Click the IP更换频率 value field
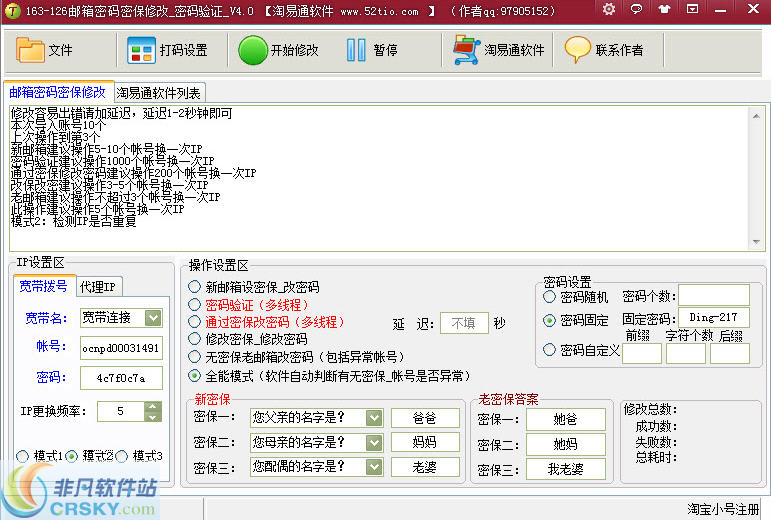This screenshot has width=771, height=520. [121, 411]
